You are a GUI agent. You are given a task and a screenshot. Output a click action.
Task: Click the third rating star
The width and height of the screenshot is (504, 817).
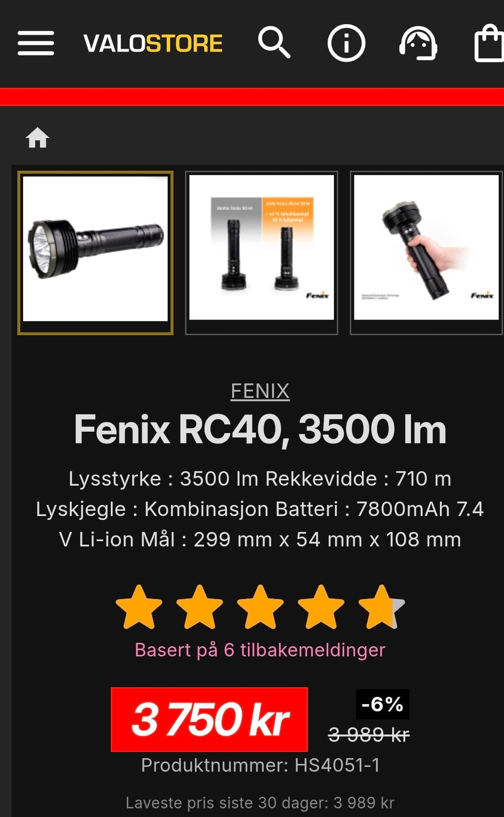pos(260,607)
